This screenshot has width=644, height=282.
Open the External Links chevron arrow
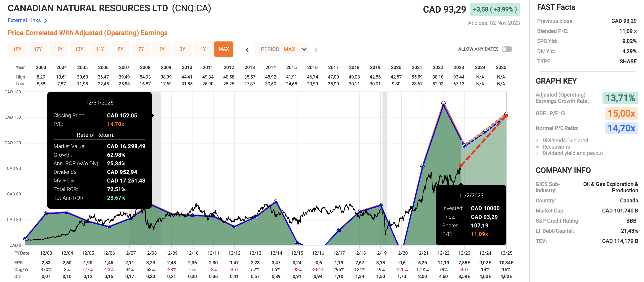pos(46,21)
